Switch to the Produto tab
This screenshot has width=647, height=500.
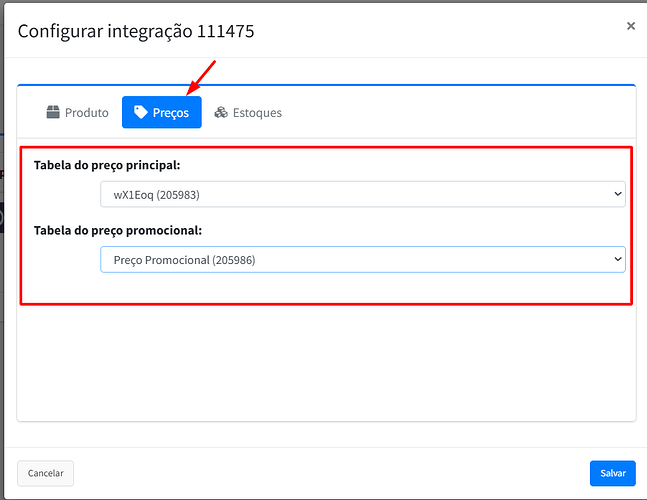[x=77, y=113]
